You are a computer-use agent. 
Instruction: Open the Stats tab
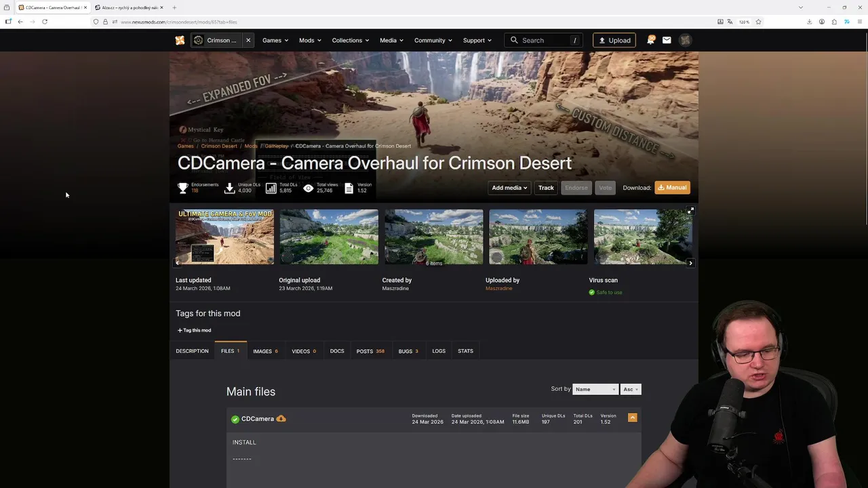pyautogui.click(x=465, y=351)
